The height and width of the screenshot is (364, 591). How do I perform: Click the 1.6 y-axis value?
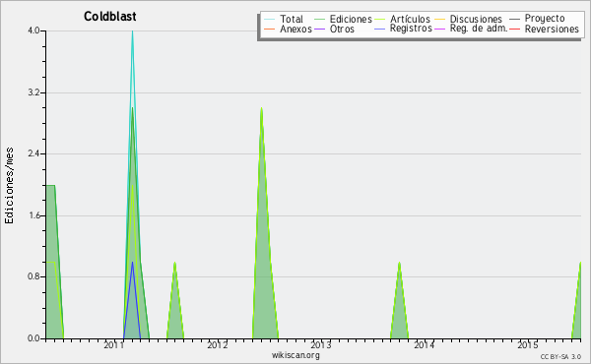tap(33, 215)
